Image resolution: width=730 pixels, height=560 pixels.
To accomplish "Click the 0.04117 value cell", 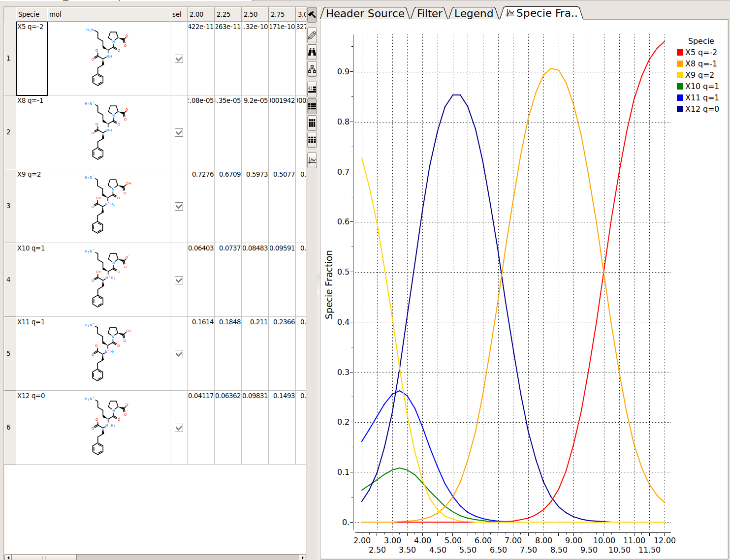I will pos(201,428).
